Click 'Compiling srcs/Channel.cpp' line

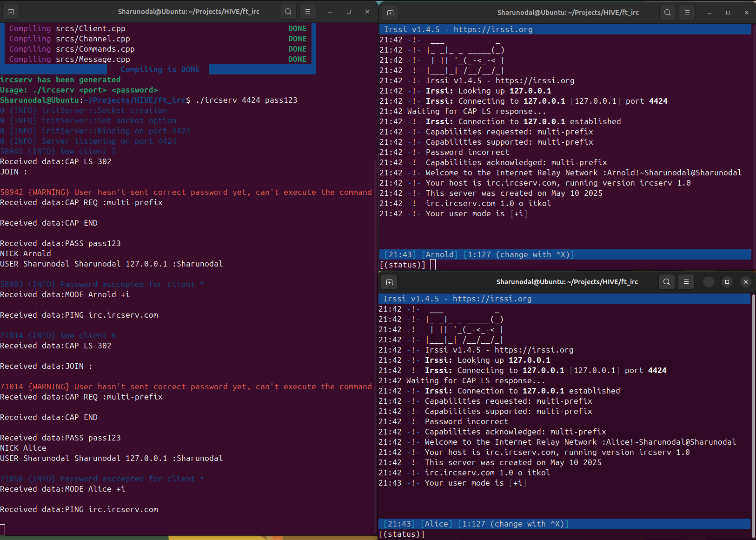pos(70,39)
